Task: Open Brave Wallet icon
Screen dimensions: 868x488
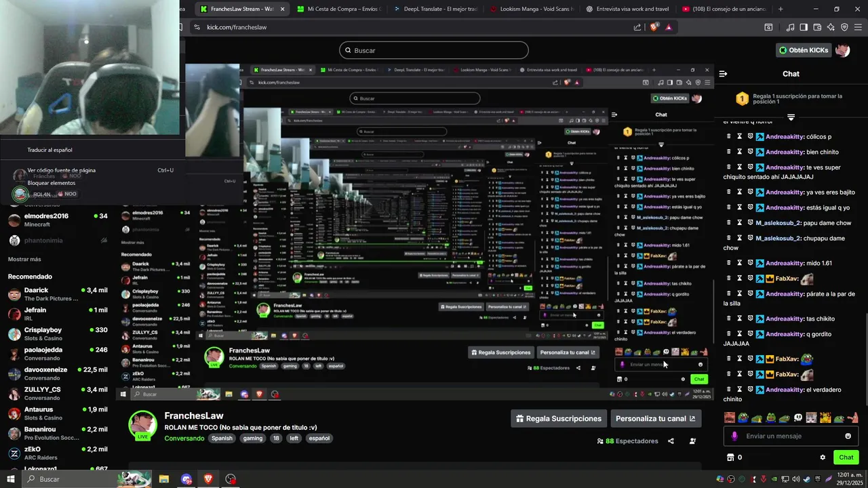Action: pyautogui.click(x=817, y=27)
